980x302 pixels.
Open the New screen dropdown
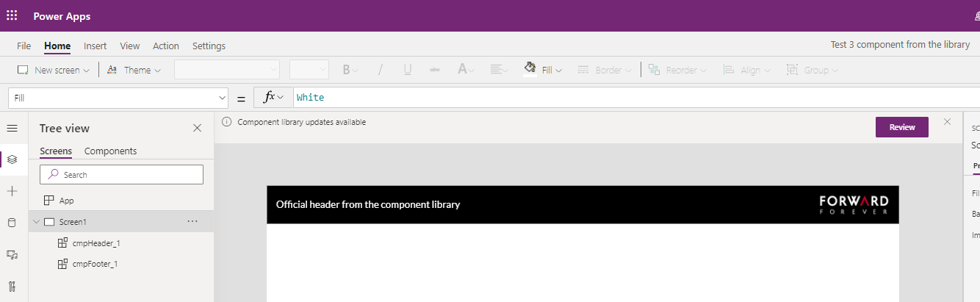(54, 71)
